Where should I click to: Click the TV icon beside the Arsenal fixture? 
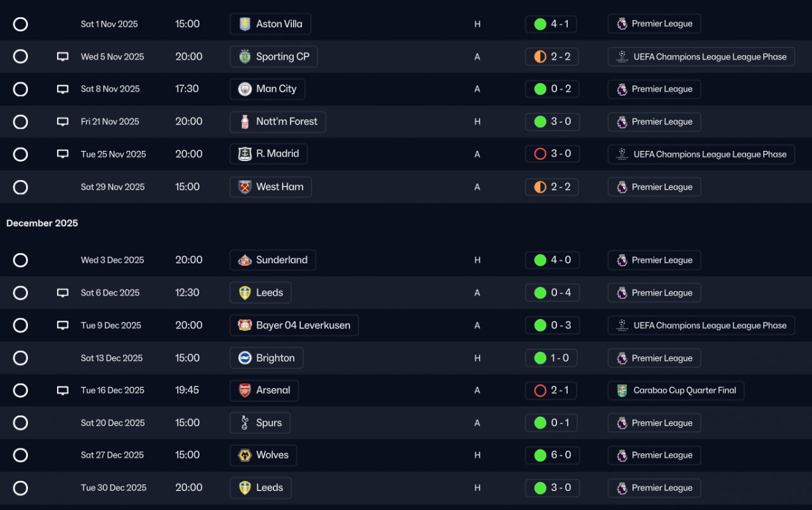[62, 391]
